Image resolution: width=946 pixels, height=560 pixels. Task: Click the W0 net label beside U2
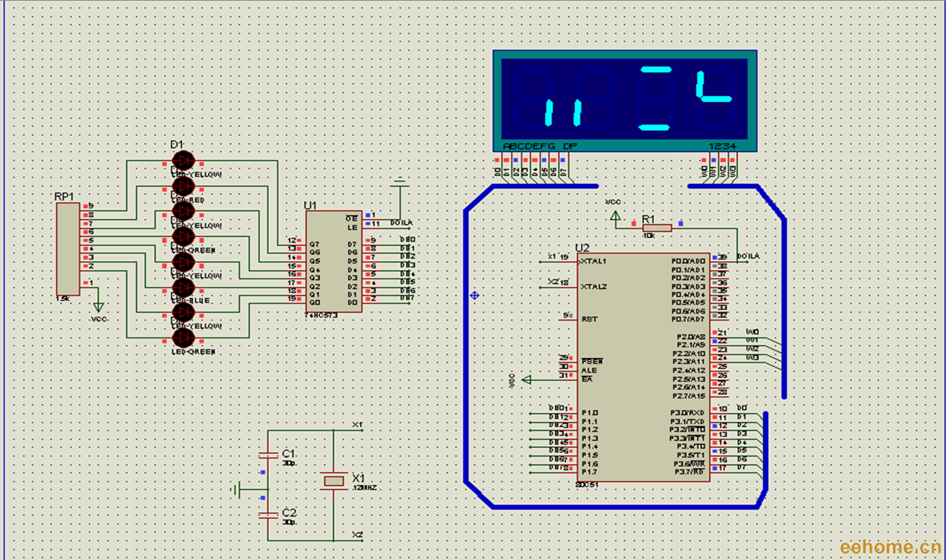point(753,332)
